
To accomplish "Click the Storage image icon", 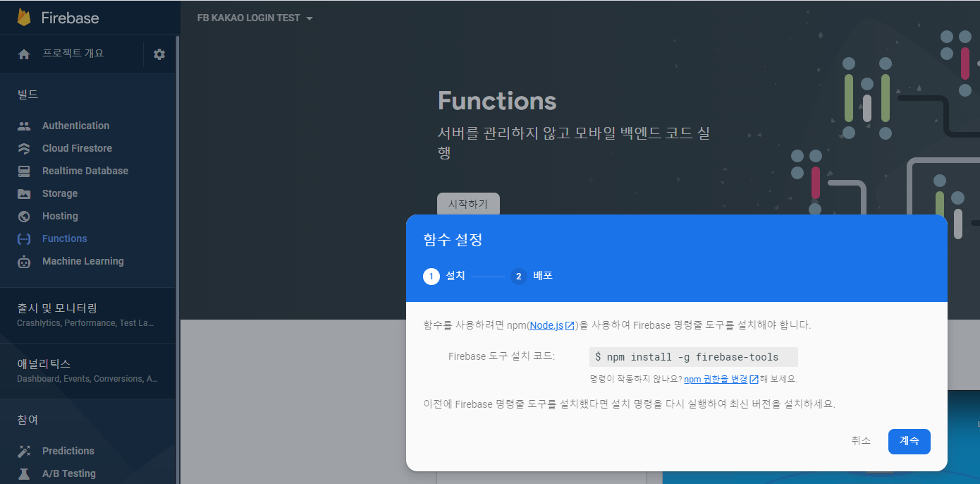I will click(24, 194).
